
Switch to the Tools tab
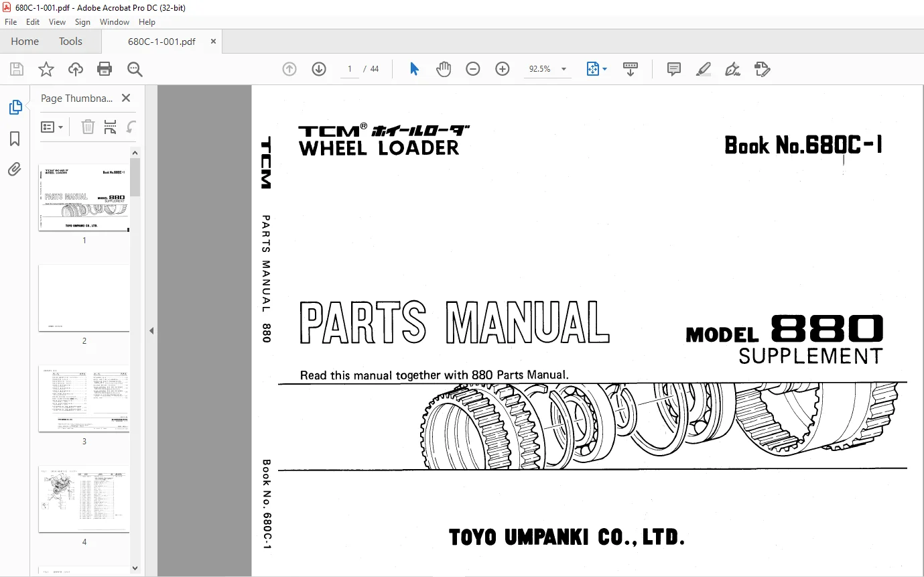pos(70,41)
